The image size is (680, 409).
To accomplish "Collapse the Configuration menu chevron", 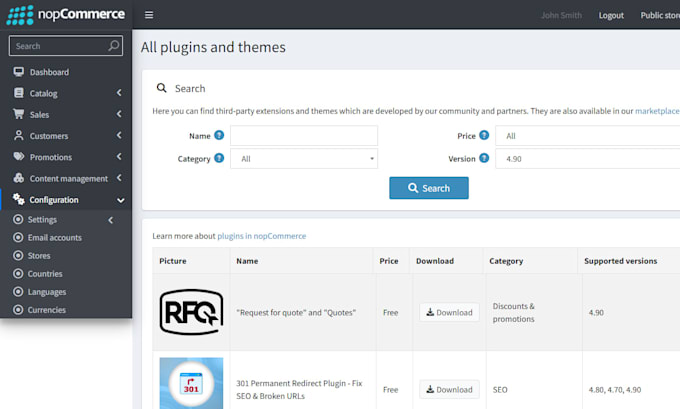I will (x=121, y=200).
